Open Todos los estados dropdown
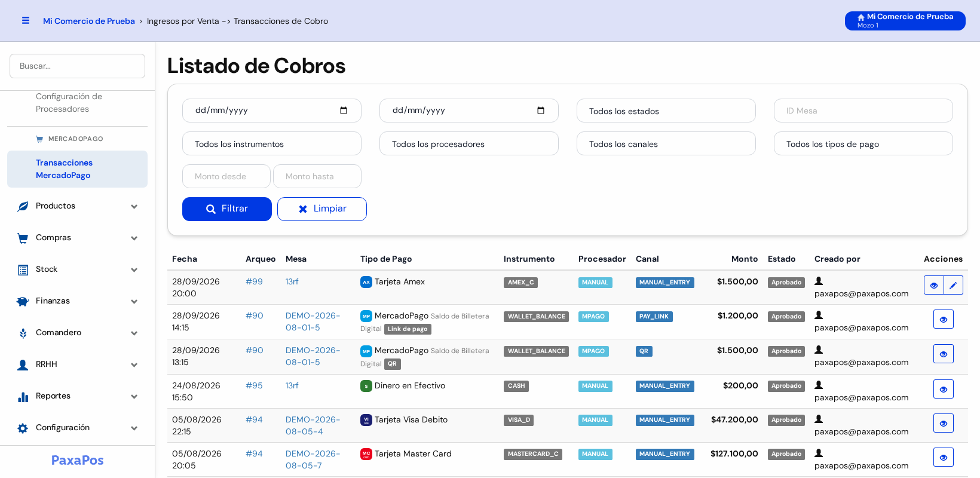This screenshot has width=980, height=478. [x=666, y=111]
